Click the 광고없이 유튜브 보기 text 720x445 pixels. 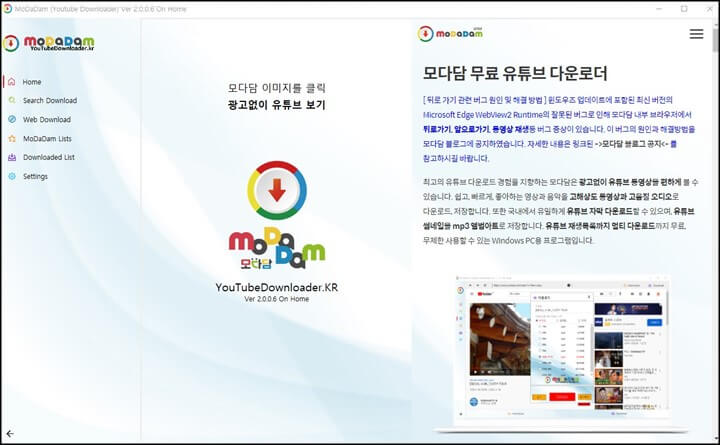point(277,105)
